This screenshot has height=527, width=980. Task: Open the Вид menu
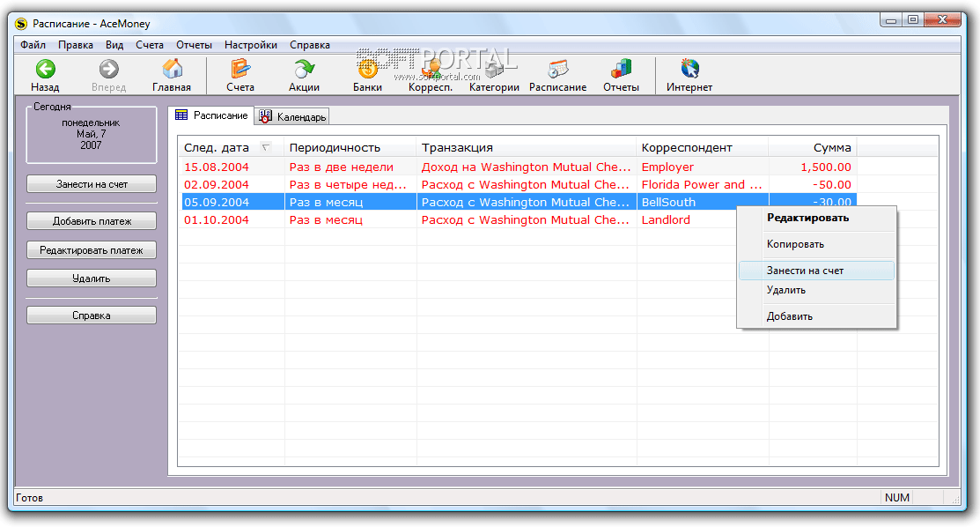pos(114,45)
